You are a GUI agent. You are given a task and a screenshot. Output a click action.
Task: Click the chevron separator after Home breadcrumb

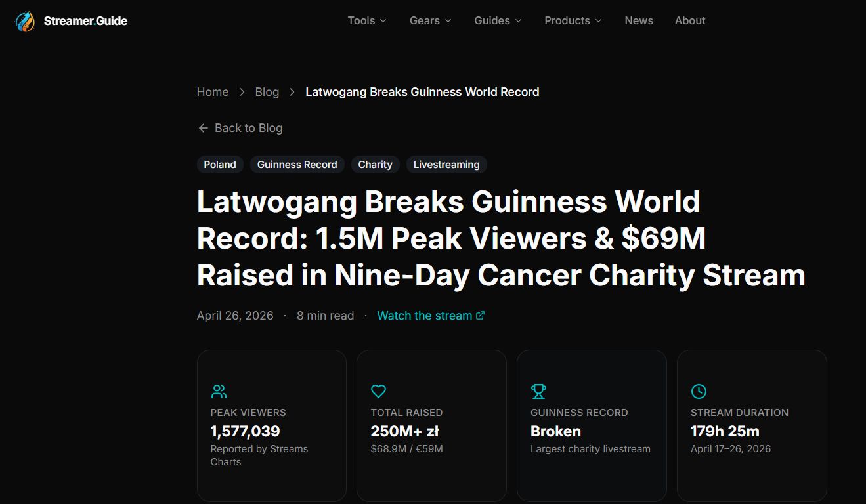pyautogui.click(x=241, y=92)
